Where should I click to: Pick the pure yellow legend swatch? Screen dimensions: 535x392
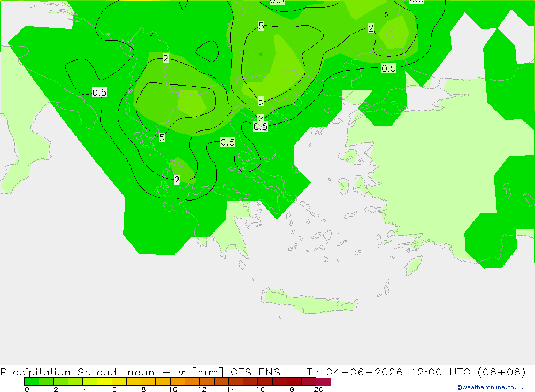104,381
